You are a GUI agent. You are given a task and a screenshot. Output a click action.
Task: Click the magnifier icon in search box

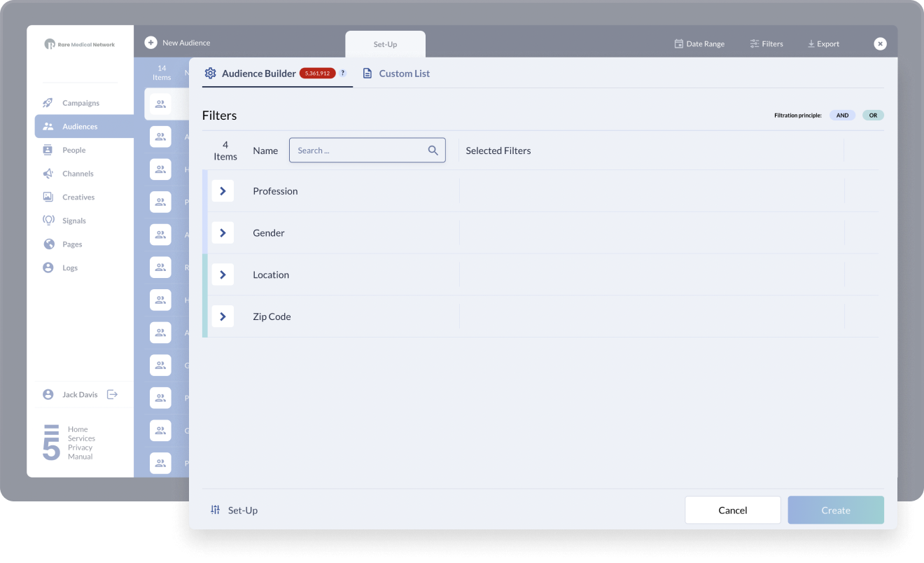coord(433,151)
